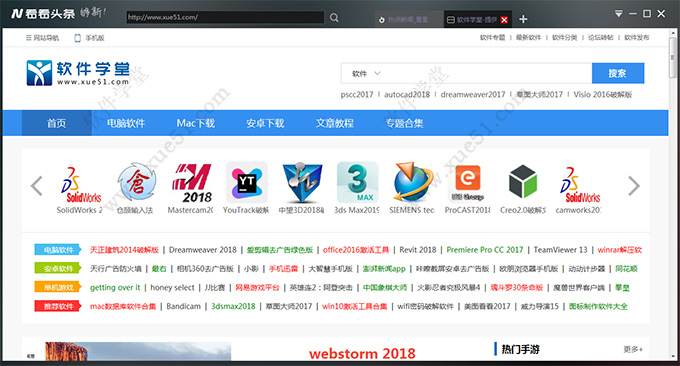Open the camworks SolidWorks icon
This screenshot has width=680, height=366.
coord(579,184)
